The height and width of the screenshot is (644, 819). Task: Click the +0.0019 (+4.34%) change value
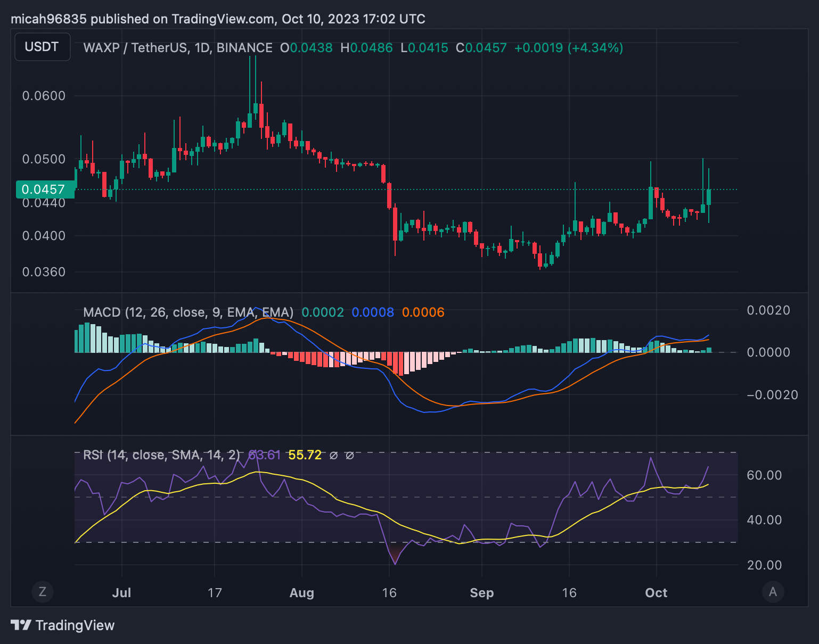(x=569, y=48)
